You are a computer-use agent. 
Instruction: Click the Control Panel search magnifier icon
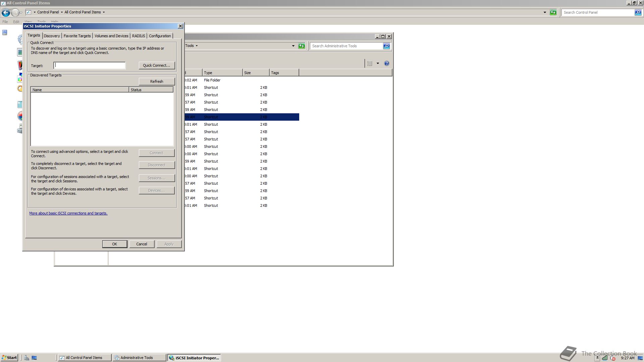638,12
